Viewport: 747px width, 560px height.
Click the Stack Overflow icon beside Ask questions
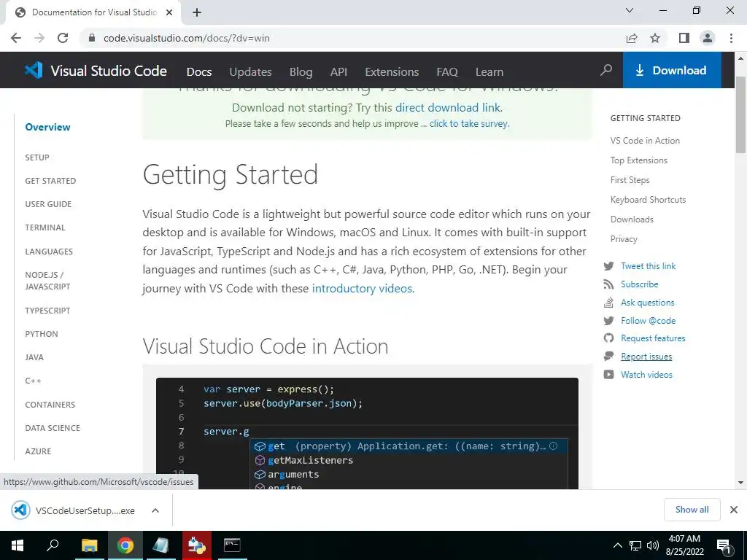pyautogui.click(x=609, y=303)
